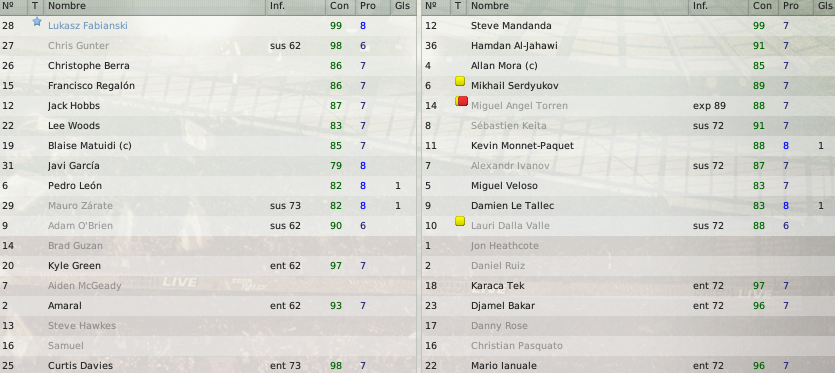Click Miguel Angel Torren's red card icon
Viewport: 835px width, 373px height.
pyautogui.click(x=462, y=101)
